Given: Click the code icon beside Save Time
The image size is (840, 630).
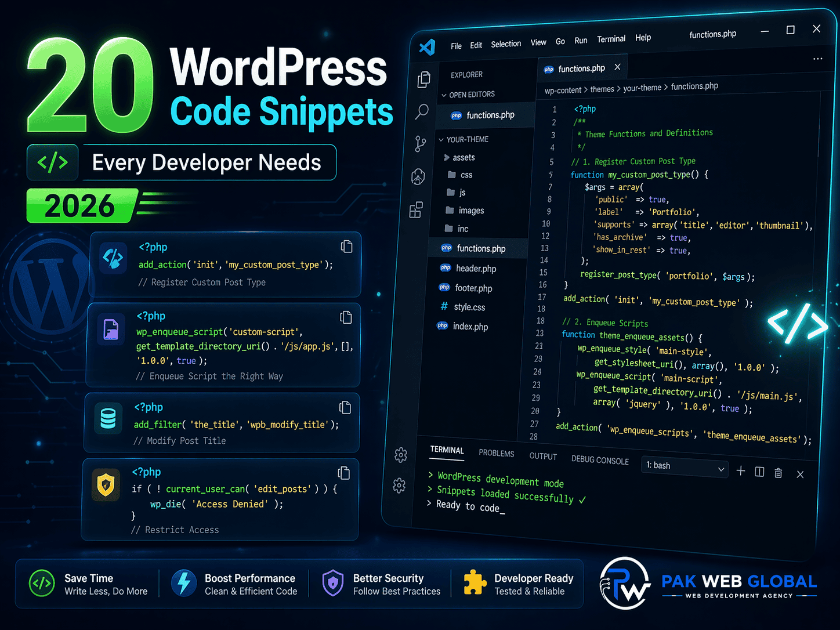Looking at the screenshot, I should tap(42, 584).
